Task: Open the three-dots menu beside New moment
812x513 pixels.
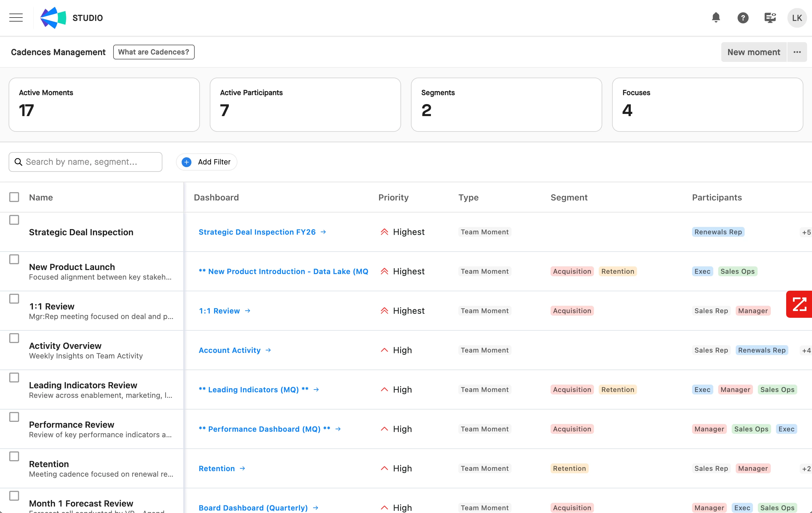Action: click(x=797, y=52)
